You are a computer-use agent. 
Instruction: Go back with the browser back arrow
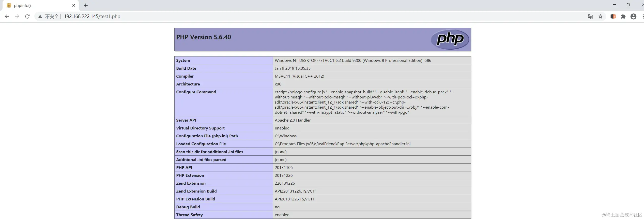tap(7, 17)
